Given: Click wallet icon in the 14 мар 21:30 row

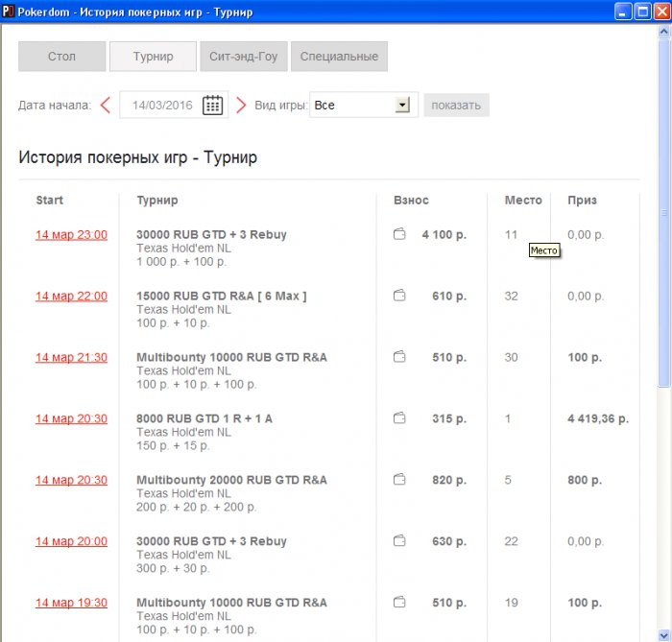Looking at the screenshot, I should pos(399,356).
